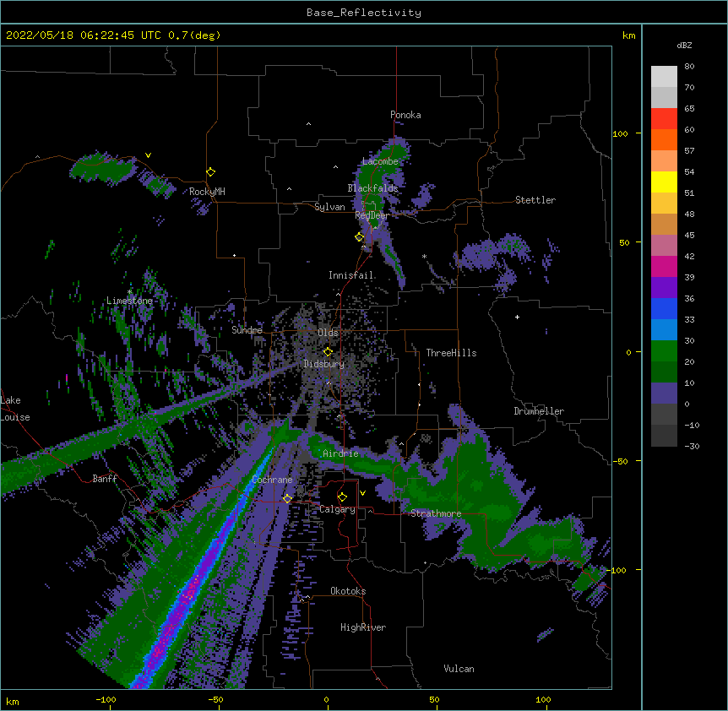The width and height of the screenshot is (728, 711).
Task: Pick the bright yellow swatch between 54 and 51
Action: 664,182
